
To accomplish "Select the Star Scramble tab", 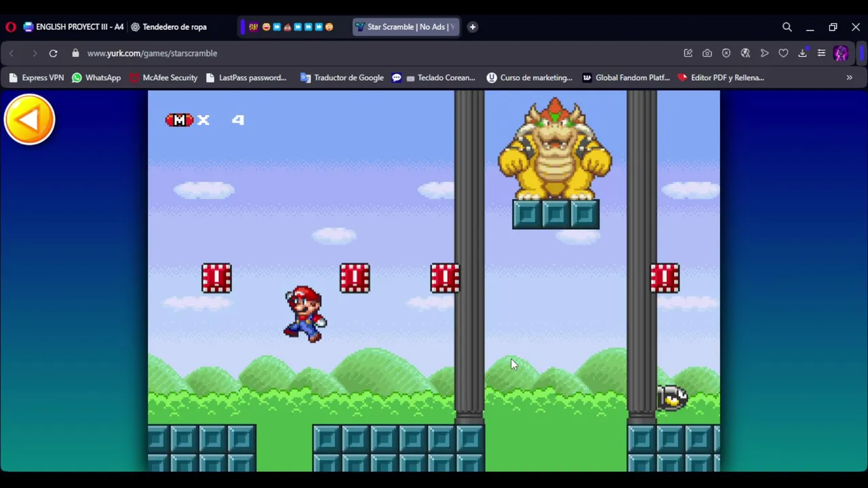I will click(406, 27).
